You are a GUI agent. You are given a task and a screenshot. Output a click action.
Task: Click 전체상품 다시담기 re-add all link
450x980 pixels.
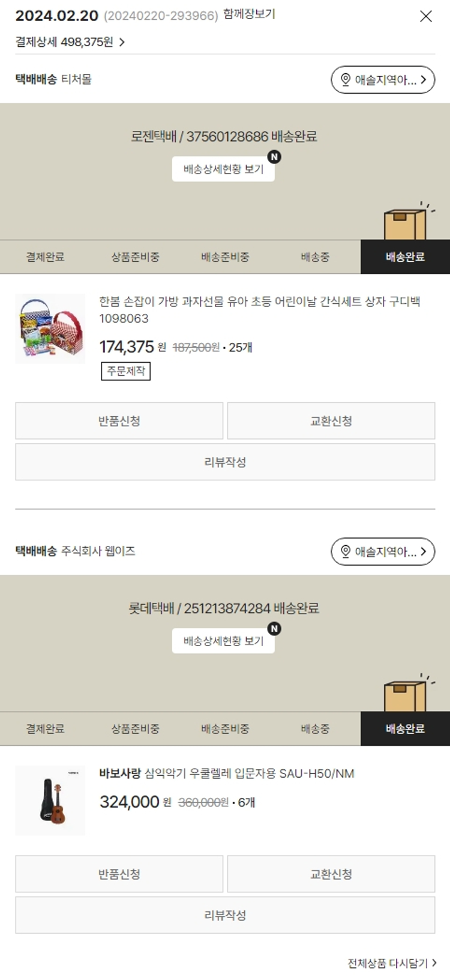tap(392, 963)
